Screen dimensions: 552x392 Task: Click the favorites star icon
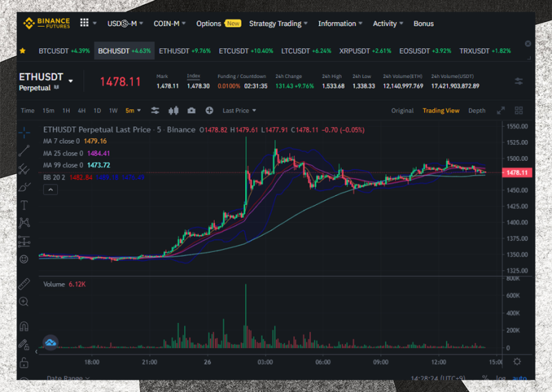23,50
